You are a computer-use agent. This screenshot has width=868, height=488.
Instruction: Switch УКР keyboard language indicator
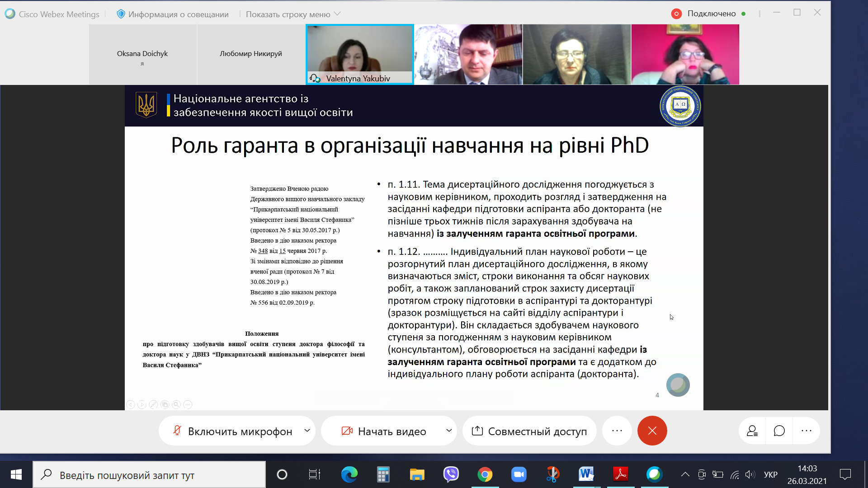(x=770, y=474)
